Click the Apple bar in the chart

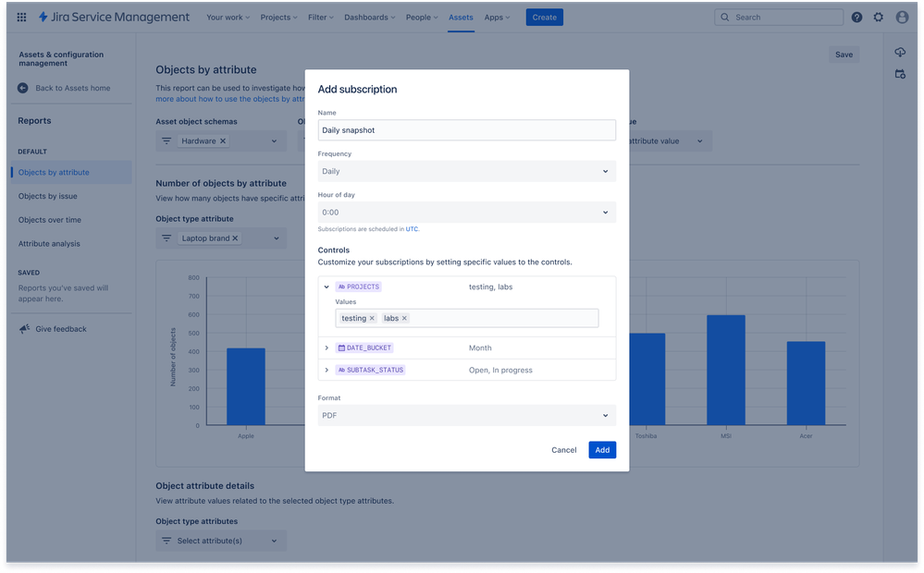[x=246, y=386]
